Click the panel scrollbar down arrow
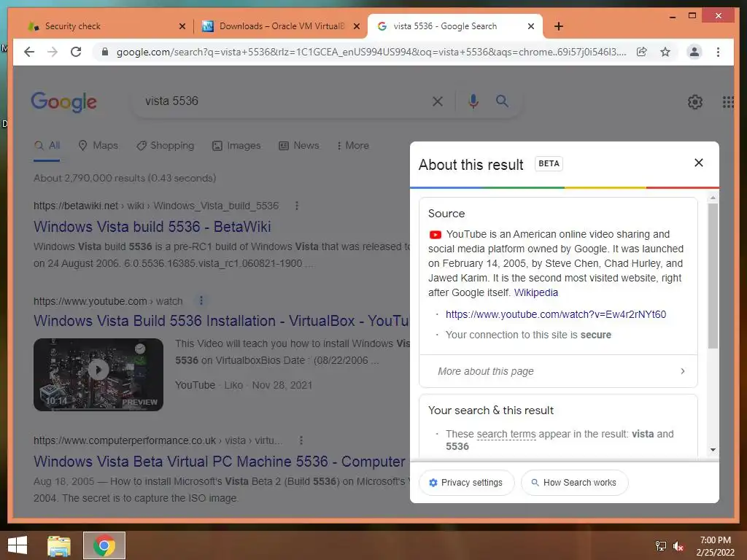Viewport: 747px width, 560px height. pyautogui.click(x=713, y=449)
